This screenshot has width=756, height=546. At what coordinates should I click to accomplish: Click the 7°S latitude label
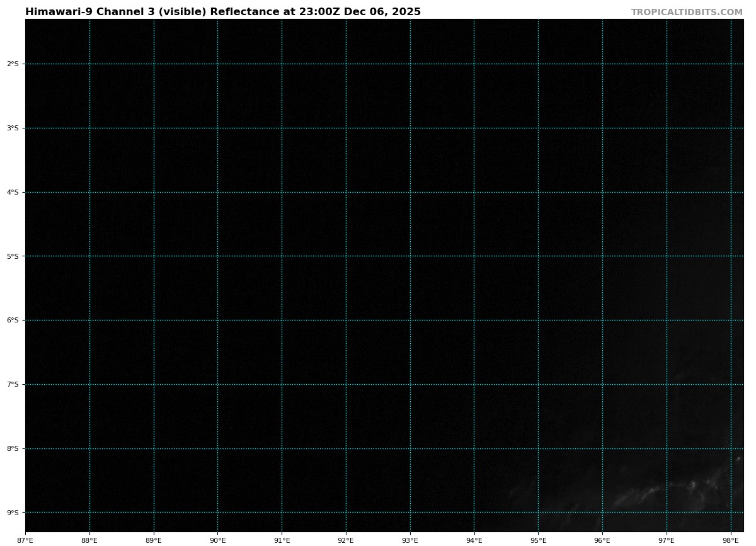[x=13, y=385]
